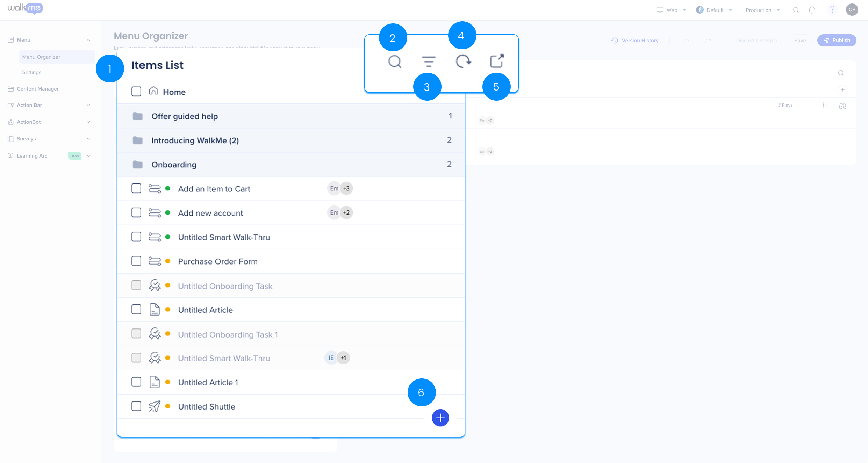The height and width of the screenshot is (463, 868).
Task: Click the help question mark icon
Action: tap(832, 10)
